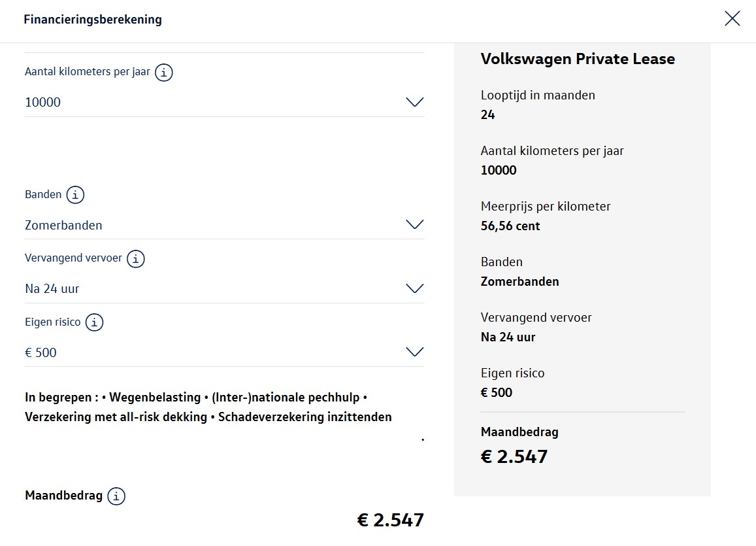Image resolution: width=756 pixels, height=546 pixels.
Task: Click the € 500 eigen risico field
Action: (x=225, y=352)
